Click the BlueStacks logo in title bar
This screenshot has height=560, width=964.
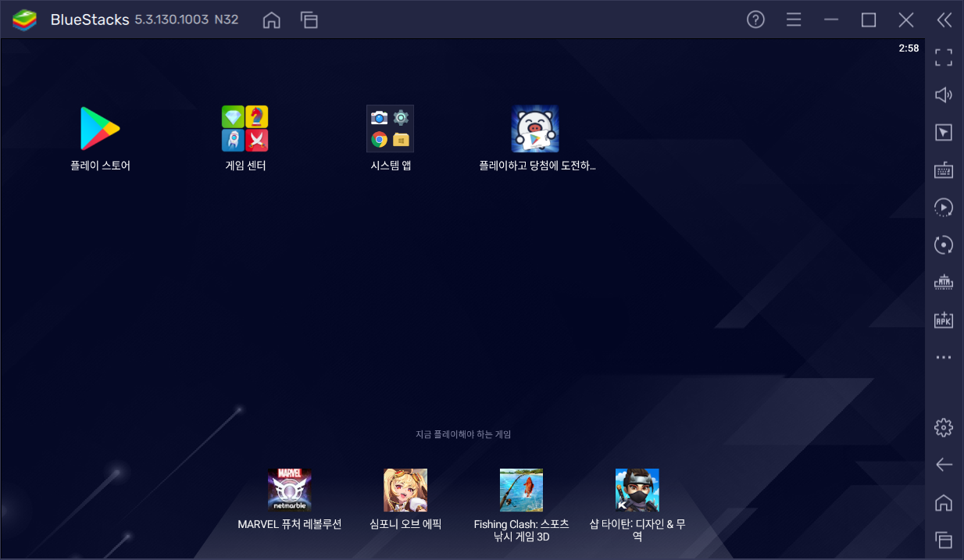(25, 20)
